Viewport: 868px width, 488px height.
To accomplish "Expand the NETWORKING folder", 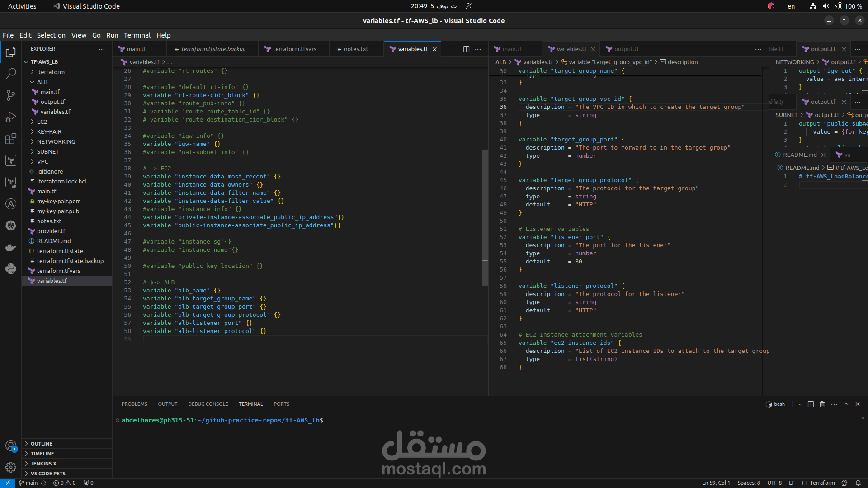I will click(56, 141).
